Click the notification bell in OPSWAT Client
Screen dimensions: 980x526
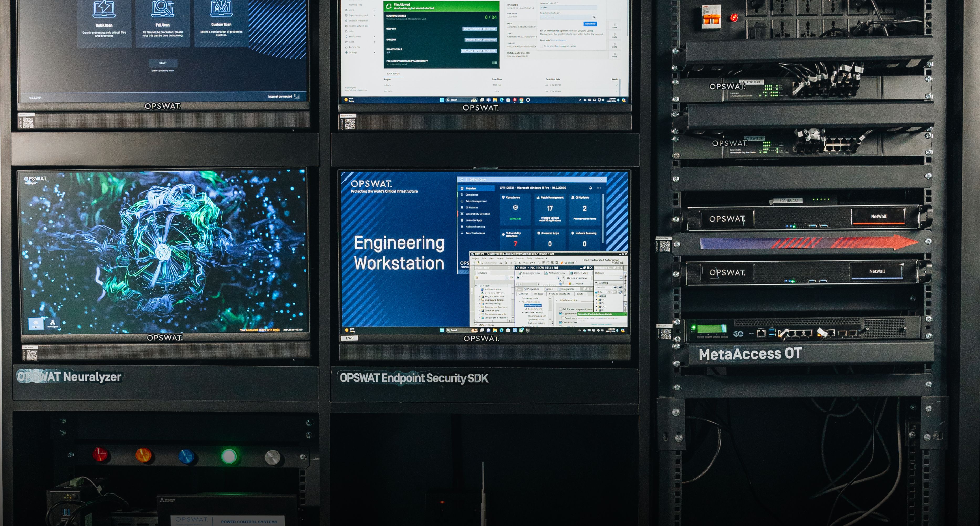coord(591,188)
